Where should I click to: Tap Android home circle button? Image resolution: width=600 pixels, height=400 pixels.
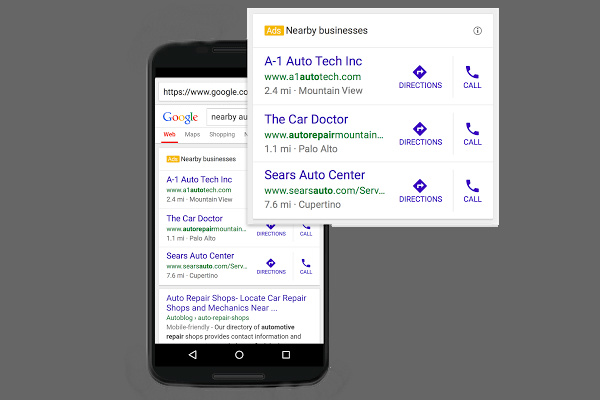point(239,355)
